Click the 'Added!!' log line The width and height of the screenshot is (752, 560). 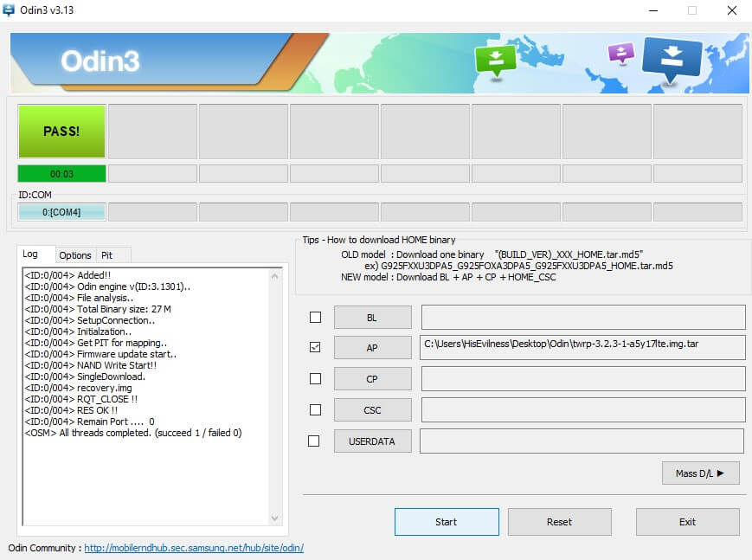click(67, 275)
